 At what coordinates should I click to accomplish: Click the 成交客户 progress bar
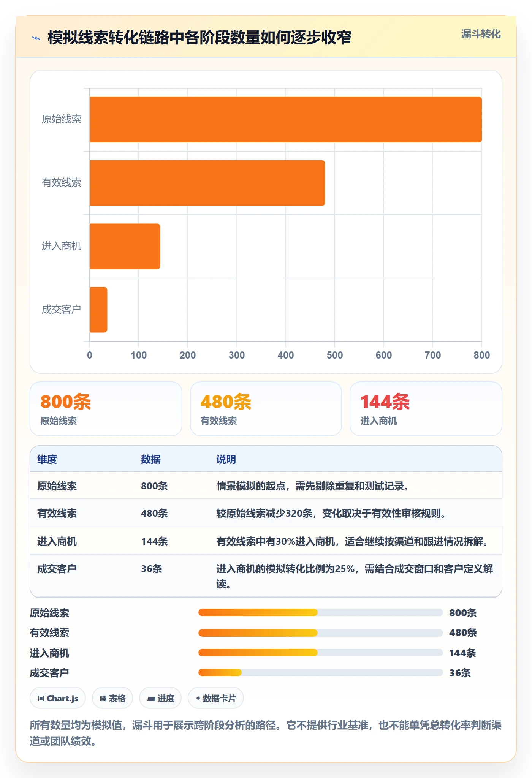320,672
